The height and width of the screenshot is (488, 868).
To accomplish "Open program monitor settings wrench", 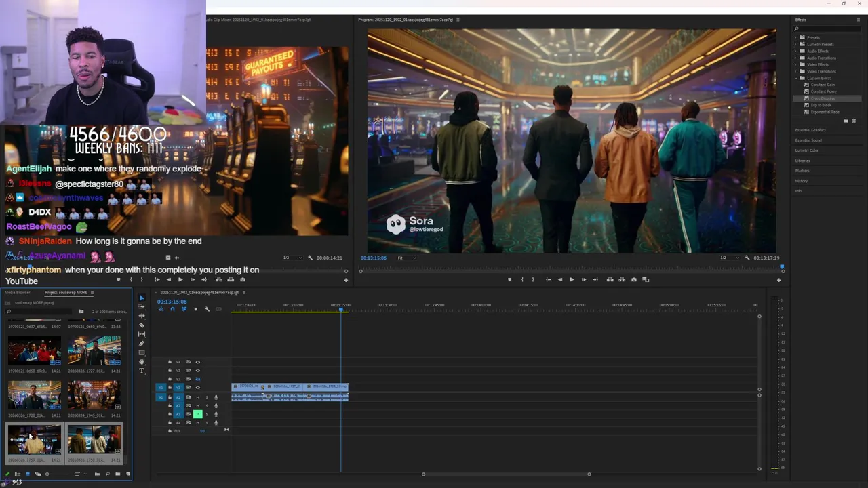I will (x=747, y=258).
